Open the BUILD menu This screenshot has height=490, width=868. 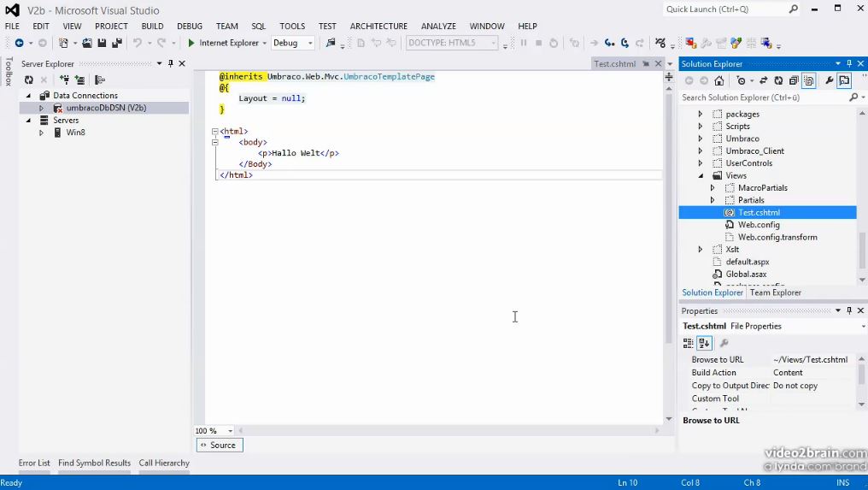[152, 26]
